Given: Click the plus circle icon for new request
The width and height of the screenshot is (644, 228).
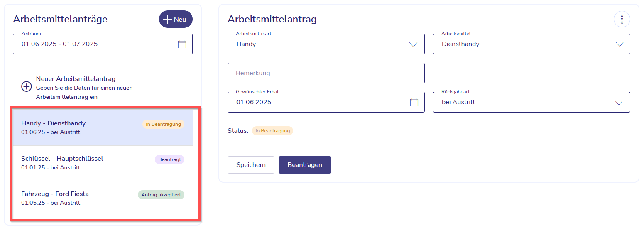Looking at the screenshot, I should [26, 87].
